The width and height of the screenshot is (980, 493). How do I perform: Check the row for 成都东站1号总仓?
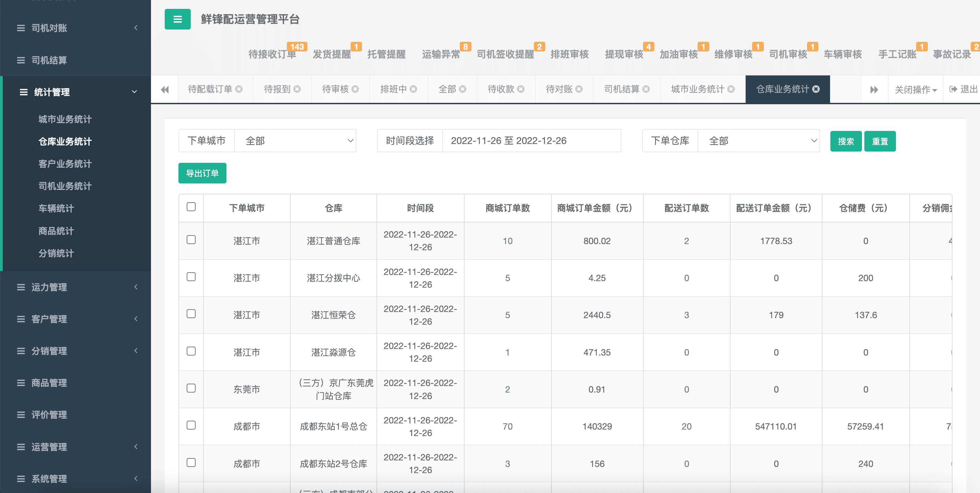tap(191, 425)
